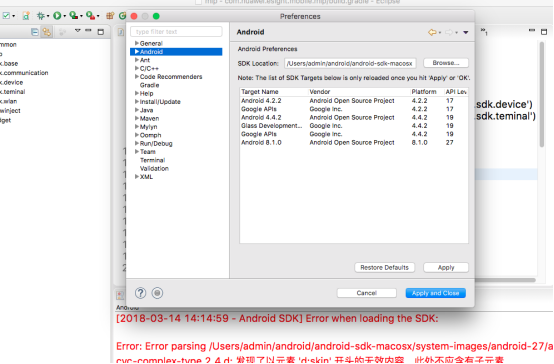Select Gradle in preferences list
This screenshot has height=364, width=554.
click(x=149, y=85)
